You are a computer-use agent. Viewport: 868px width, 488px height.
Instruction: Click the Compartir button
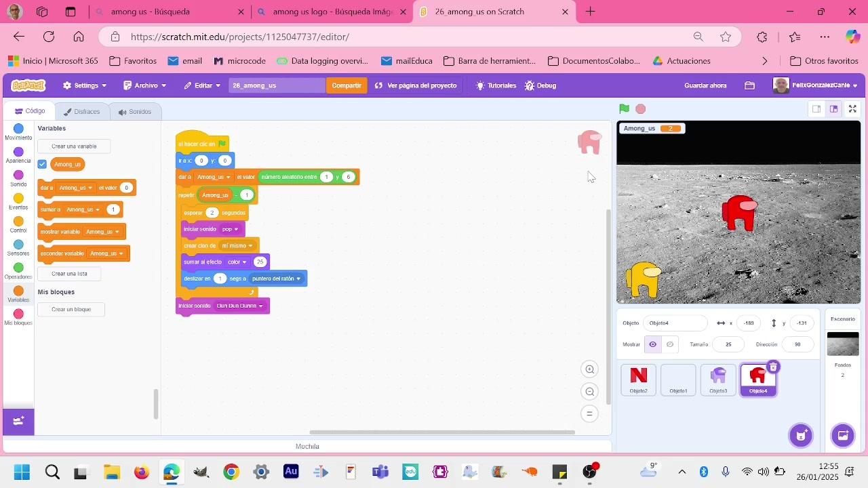click(x=347, y=85)
